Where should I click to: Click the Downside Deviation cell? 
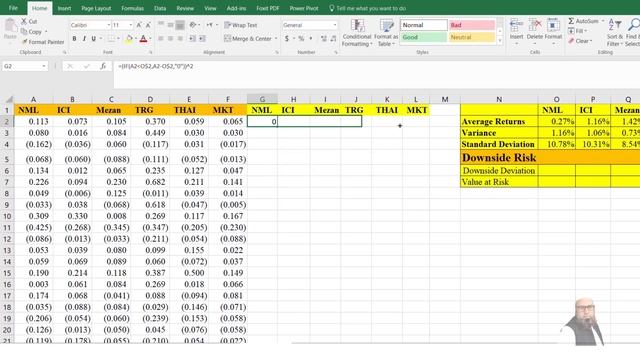pos(499,171)
